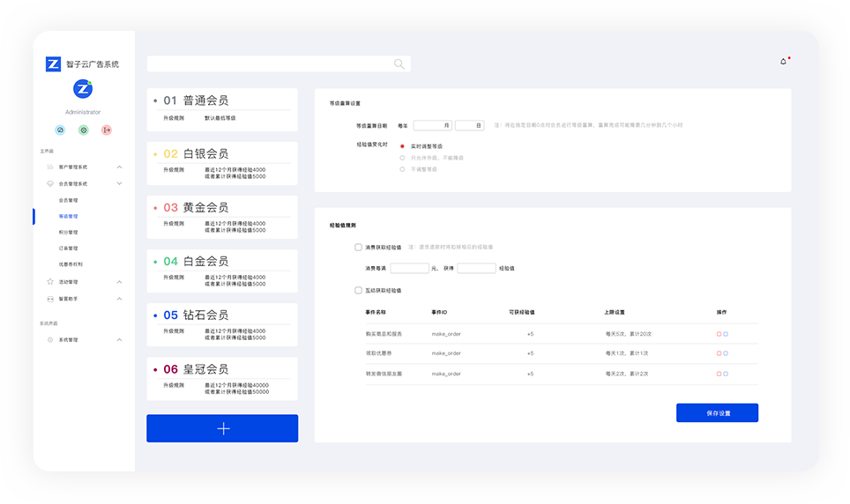Image resolution: width=850 pixels, height=504 pixels.
Task: Click the red action icon in 转发微信朋友圈 row
Action: click(x=719, y=374)
